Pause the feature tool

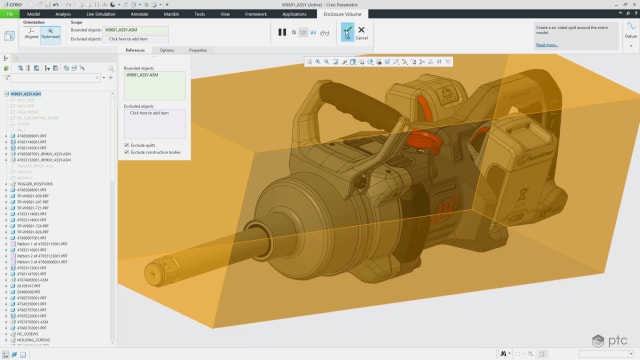(282, 32)
